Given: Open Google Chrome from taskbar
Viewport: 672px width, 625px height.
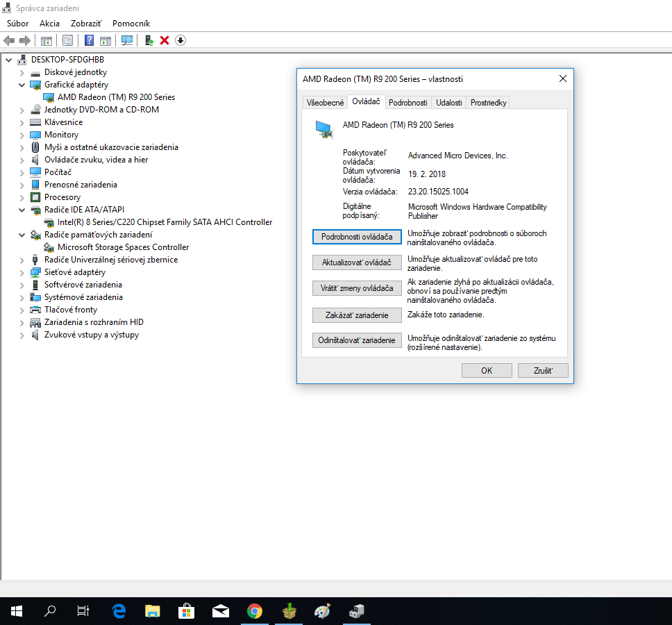Looking at the screenshot, I should pos(255,611).
